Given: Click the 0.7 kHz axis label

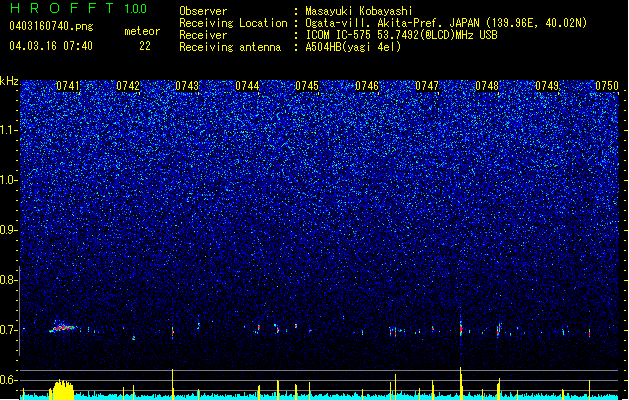Looking at the screenshot, I should click(8, 330).
